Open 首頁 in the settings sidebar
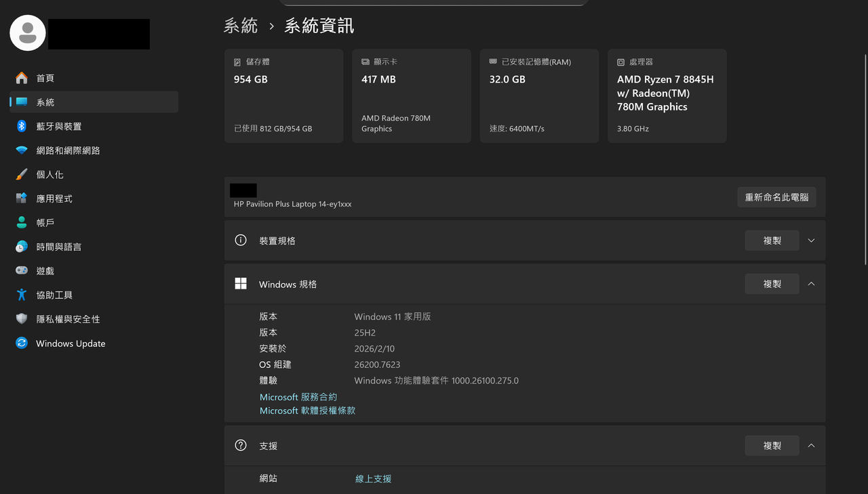 [94, 78]
